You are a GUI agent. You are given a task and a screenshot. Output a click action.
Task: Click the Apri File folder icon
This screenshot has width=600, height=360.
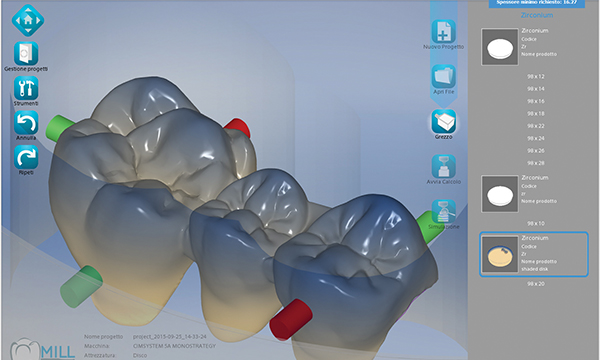click(443, 77)
